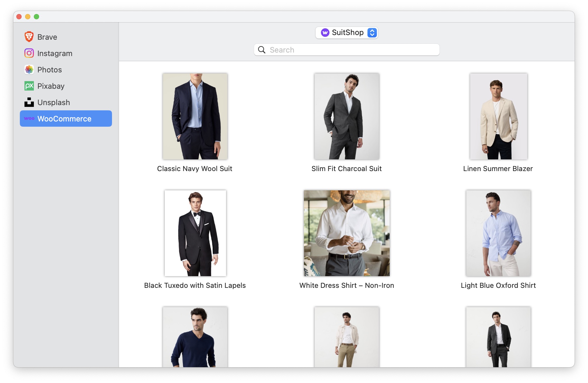588x383 pixels.
Task: Click the 'Black Tuxedo with Satin Lapels' caption
Action: 195,285
